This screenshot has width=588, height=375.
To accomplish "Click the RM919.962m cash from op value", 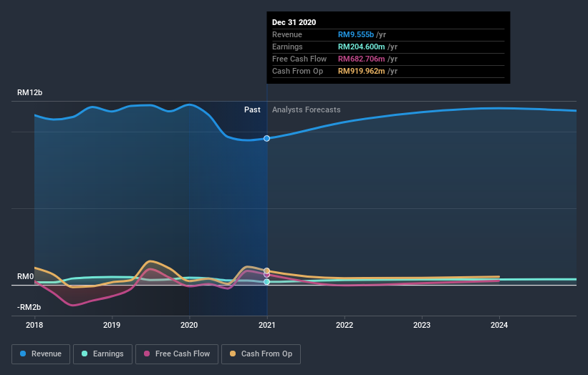I will (x=362, y=71).
